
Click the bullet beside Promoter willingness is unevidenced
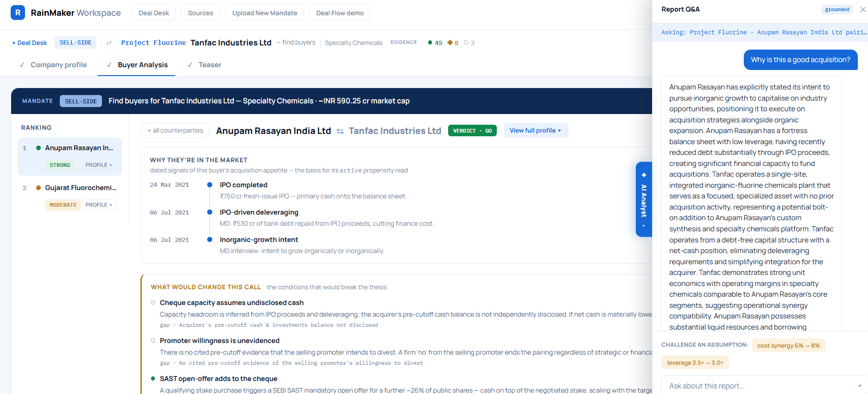pos(153,341)
